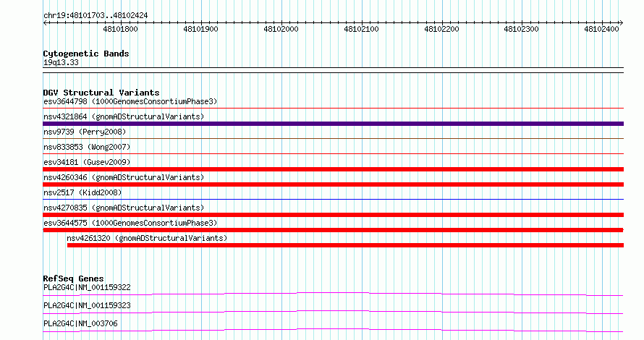The image size is (644, 340).
Task: Click the thick red bar for nsv4260346
Action: (333, 184)
